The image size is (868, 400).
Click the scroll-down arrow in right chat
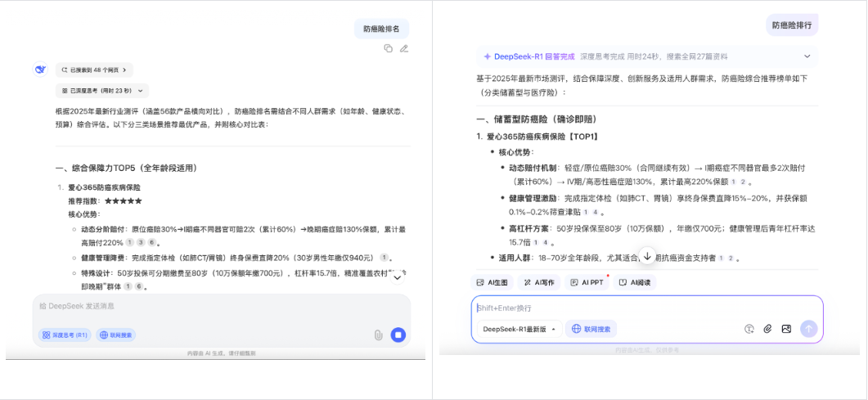647,256
